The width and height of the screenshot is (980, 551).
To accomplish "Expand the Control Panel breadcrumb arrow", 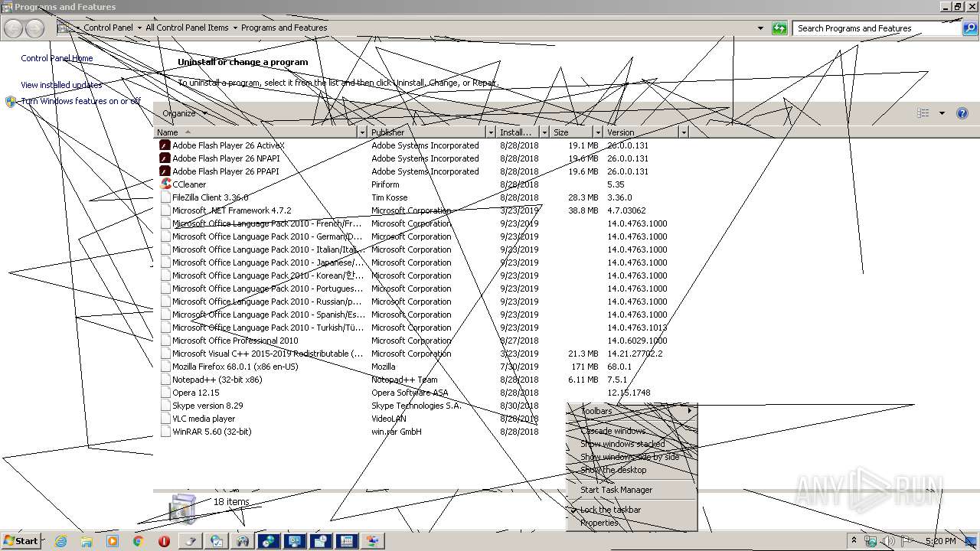I will tap(139, 28).
